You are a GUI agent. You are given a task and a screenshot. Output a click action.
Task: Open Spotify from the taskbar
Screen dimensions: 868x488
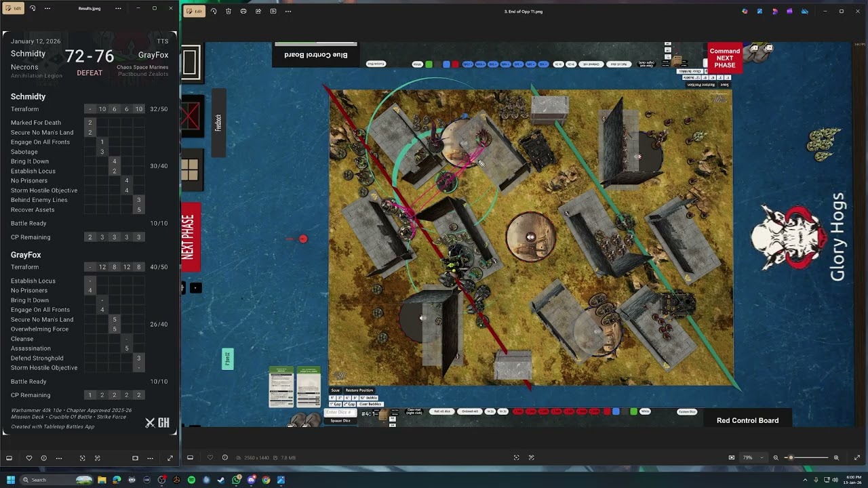coord(191,480)
